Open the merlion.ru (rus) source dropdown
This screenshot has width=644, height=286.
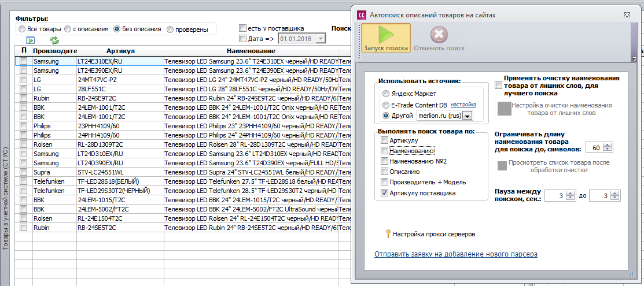pos(468,116)
